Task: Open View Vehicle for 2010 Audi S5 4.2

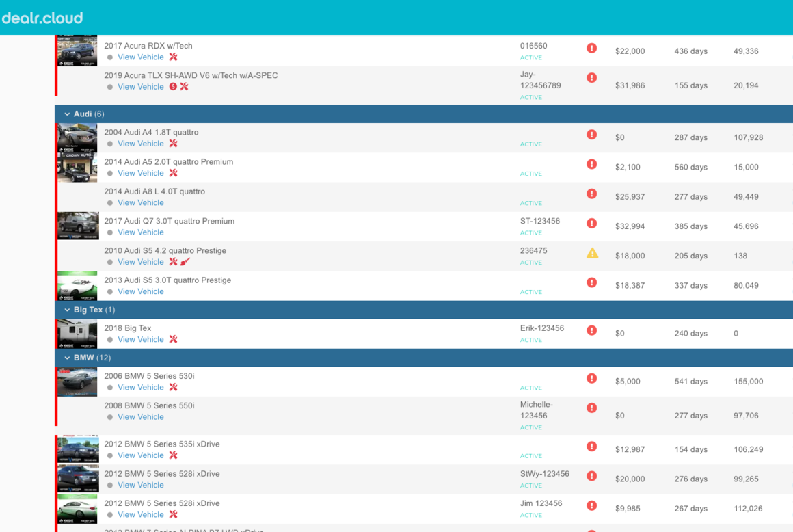Action: 141,262
